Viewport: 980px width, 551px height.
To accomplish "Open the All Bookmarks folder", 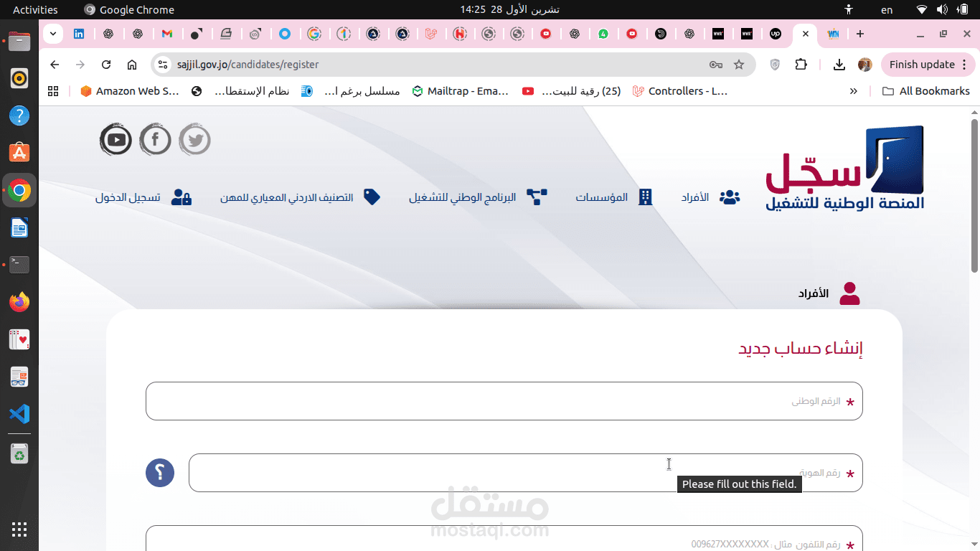I will pyautogui.click(x=926, y=91).
